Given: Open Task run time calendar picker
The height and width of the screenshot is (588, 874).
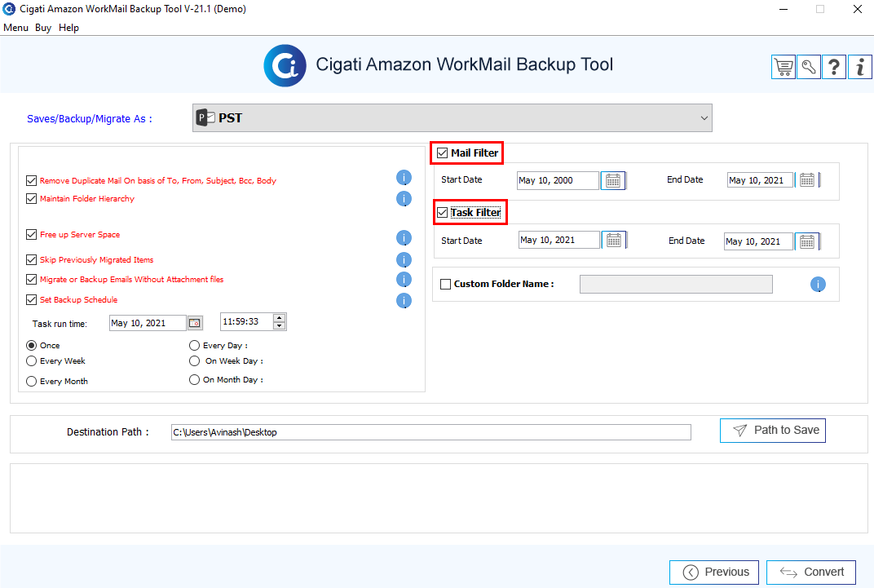Looking at the screenshot, I should [195, 323].
